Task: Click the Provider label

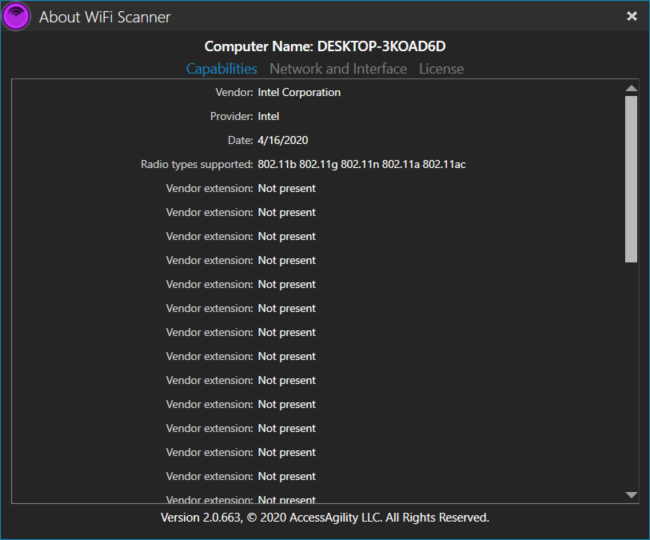Action: (x=231, y=116)
